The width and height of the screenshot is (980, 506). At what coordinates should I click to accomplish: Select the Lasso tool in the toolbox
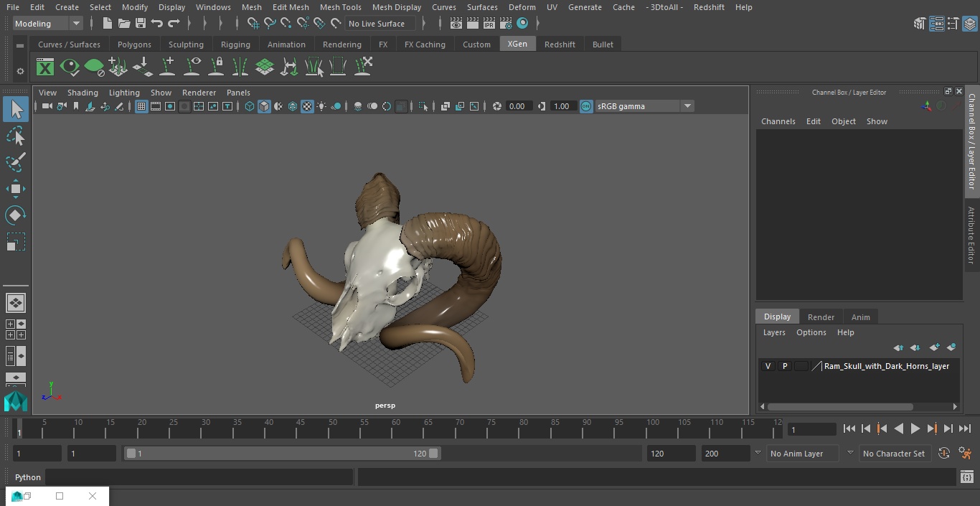tap(16, 136)
